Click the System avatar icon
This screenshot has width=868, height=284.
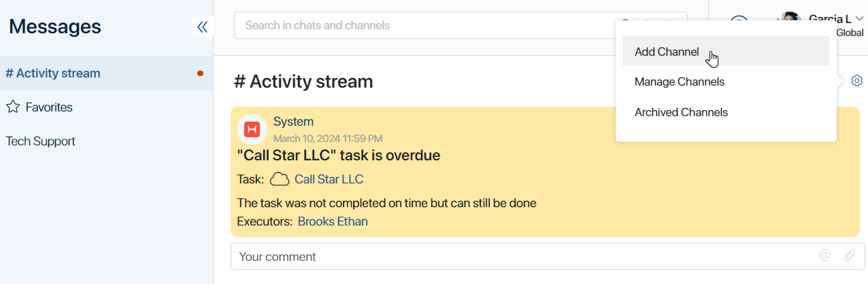coord(252,129)
